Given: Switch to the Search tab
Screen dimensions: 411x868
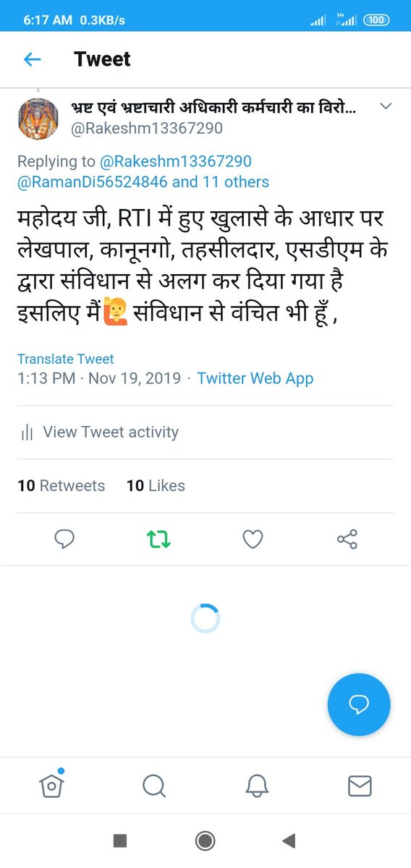Looking at the screenshot, I should click(154, 786).
